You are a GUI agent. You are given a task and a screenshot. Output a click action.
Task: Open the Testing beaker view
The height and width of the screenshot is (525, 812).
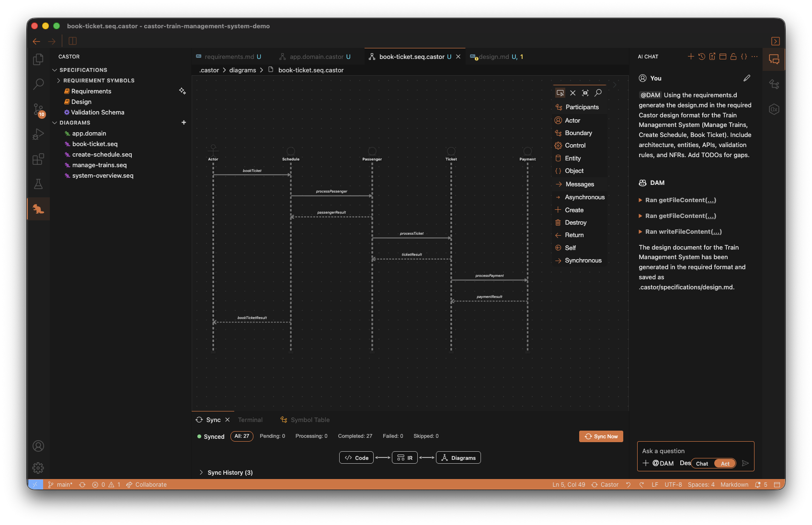click(38, 184)
